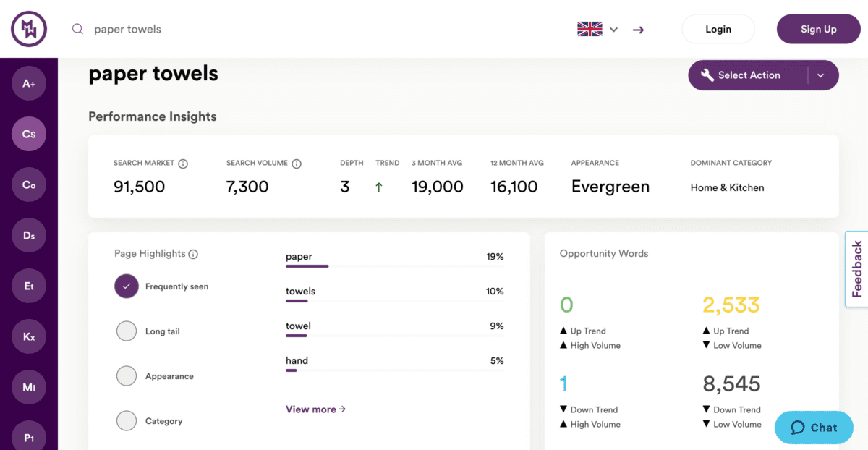The height and width of the screenshot is (450, 868).
Task: Select the Frequently seen radio option
Action: (127, 286)
